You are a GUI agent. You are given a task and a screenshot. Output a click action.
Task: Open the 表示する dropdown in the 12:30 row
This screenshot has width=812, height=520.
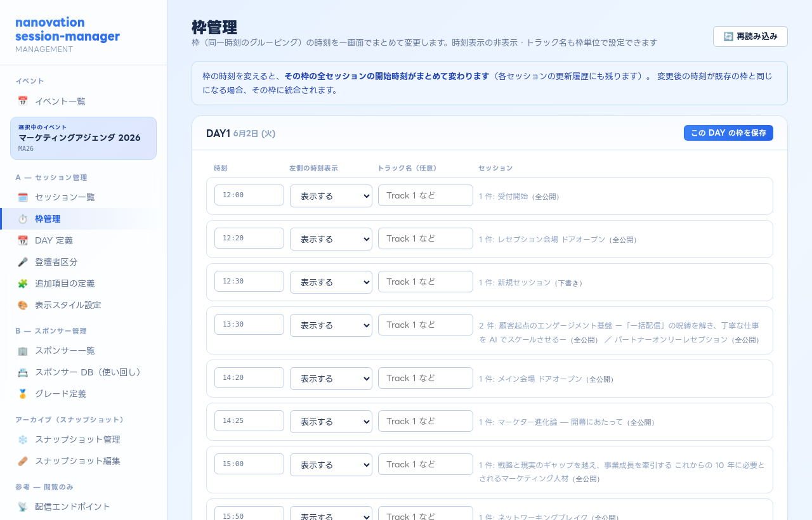(331, 282)
